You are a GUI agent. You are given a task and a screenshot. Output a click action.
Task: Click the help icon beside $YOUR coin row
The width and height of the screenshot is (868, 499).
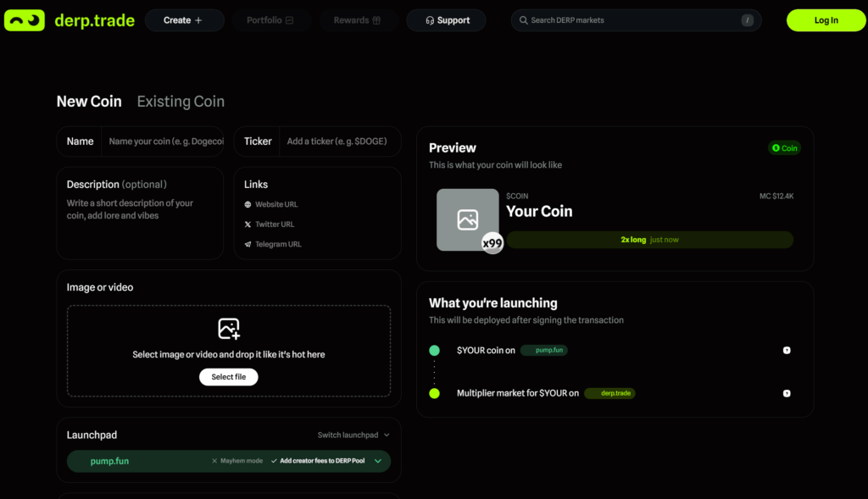787,350
